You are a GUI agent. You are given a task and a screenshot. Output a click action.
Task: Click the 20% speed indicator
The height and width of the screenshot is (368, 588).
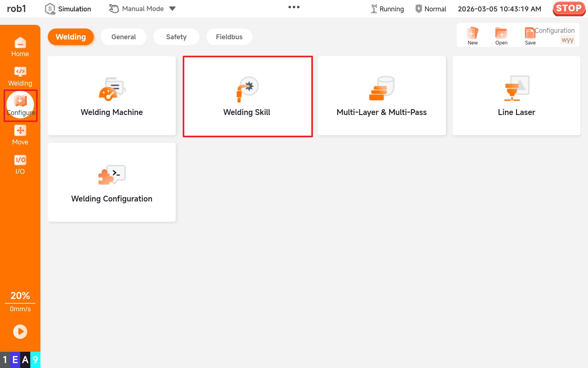pyautogui.click(x=20, y=296)
